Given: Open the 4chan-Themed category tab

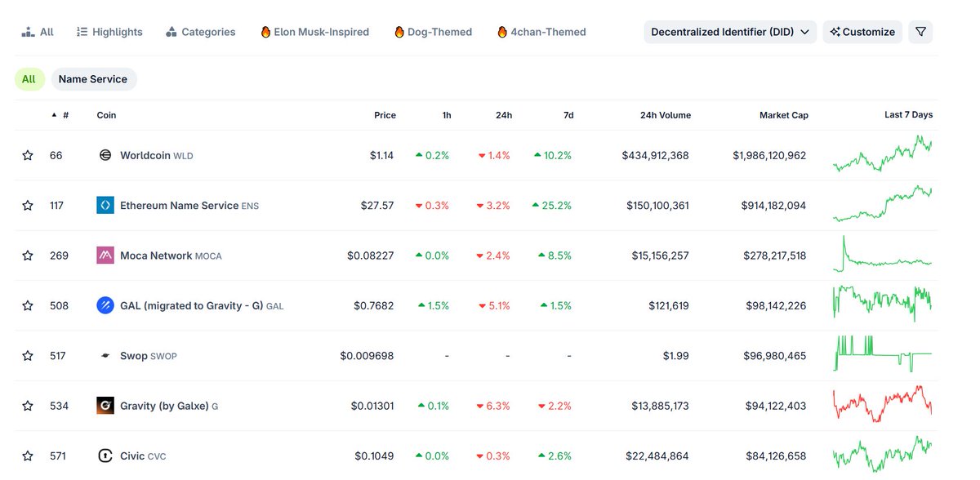Looking at the screenshot, I should pos(541,32).
